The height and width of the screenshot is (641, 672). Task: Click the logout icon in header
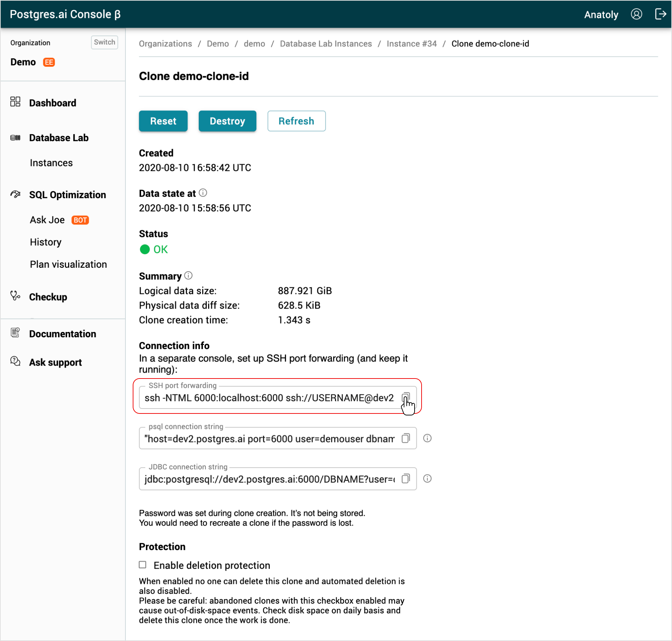point(661,14)
